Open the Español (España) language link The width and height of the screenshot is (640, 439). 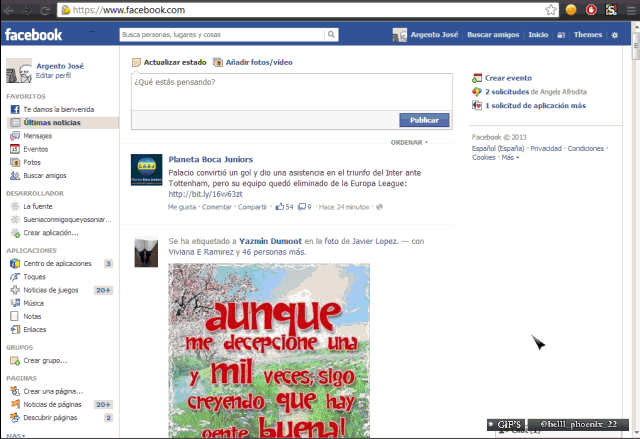(x=498, y=149)
